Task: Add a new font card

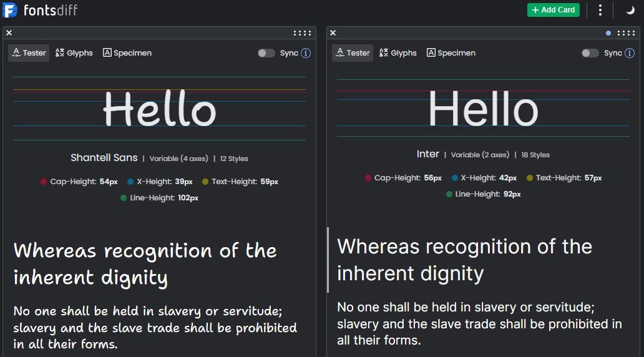Action: pyautogui.click(x=553, y=10)
